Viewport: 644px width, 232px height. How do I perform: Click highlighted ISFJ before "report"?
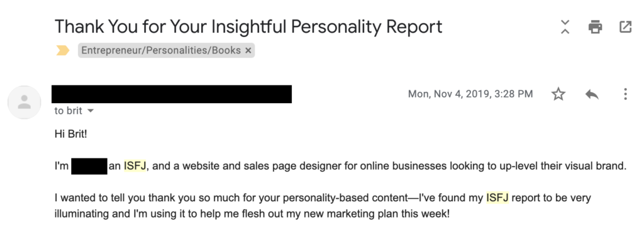497,198
